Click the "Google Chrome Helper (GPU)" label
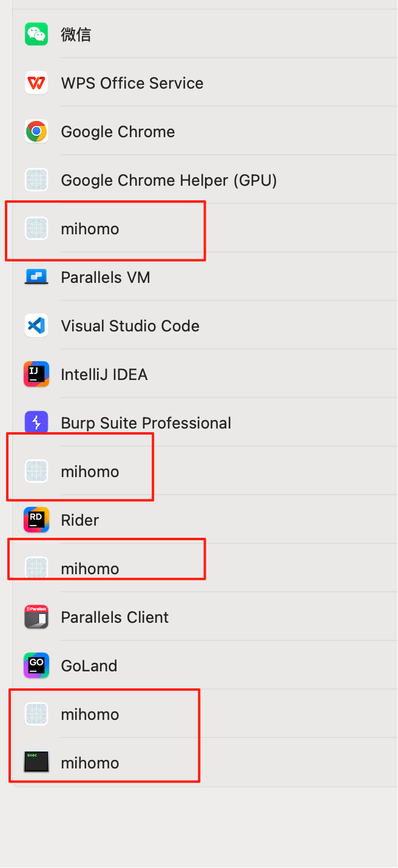 pyautogui.click(x=169, y=180)
